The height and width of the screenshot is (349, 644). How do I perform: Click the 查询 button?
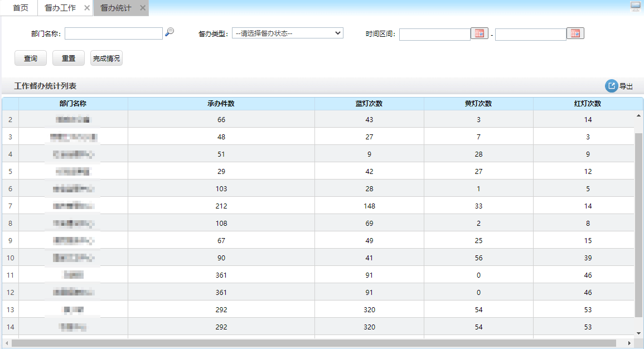tap(31, 59)
